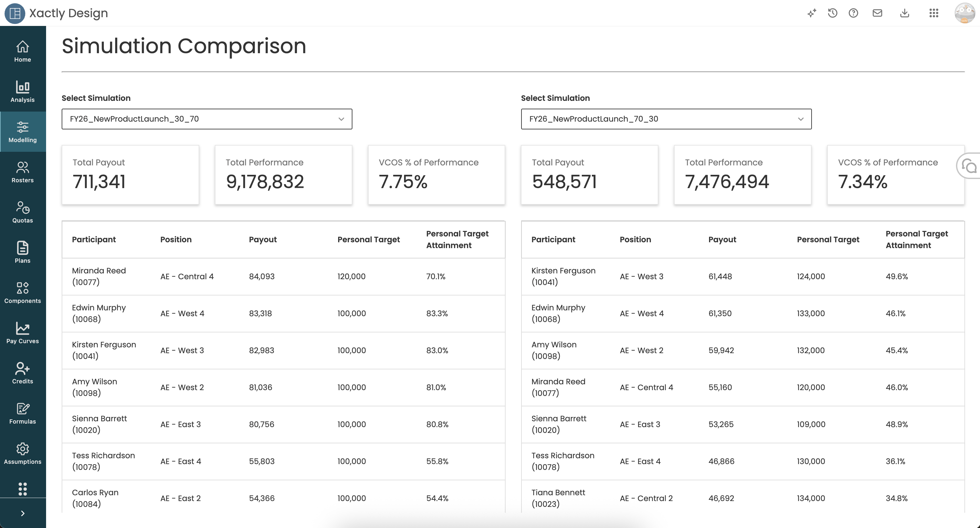The width and height of the screenshot is (980, 528).
Task: Select the Modelling menu item
Action: coord(22,132)
